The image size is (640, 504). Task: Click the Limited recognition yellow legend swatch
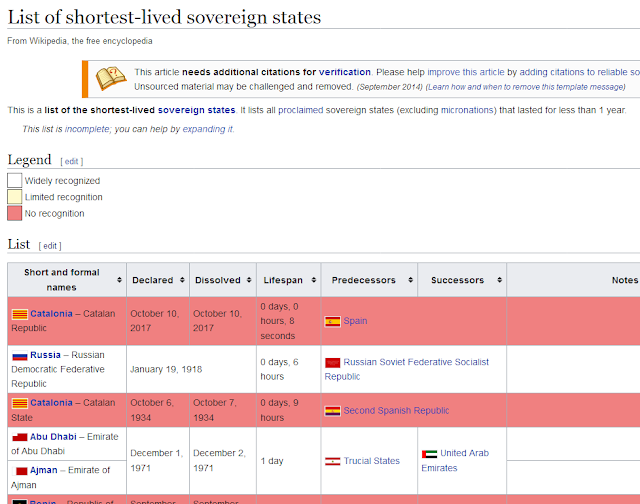15,197
